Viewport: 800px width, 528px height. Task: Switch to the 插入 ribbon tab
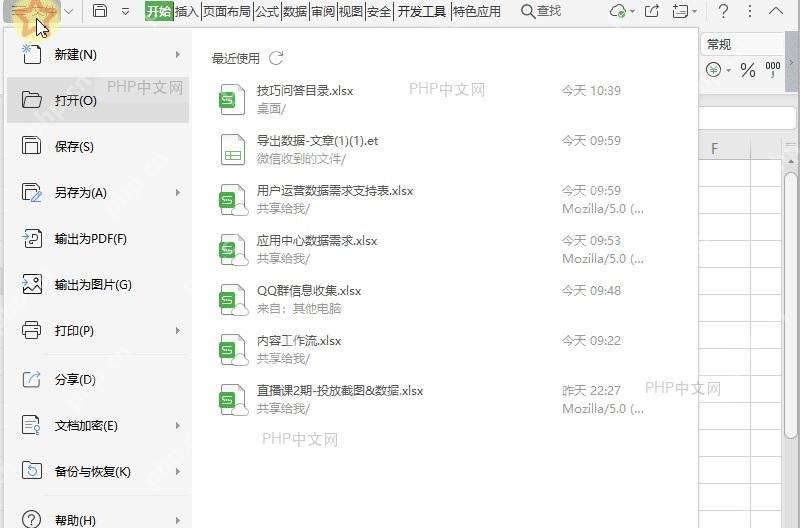tap(187, 11)
